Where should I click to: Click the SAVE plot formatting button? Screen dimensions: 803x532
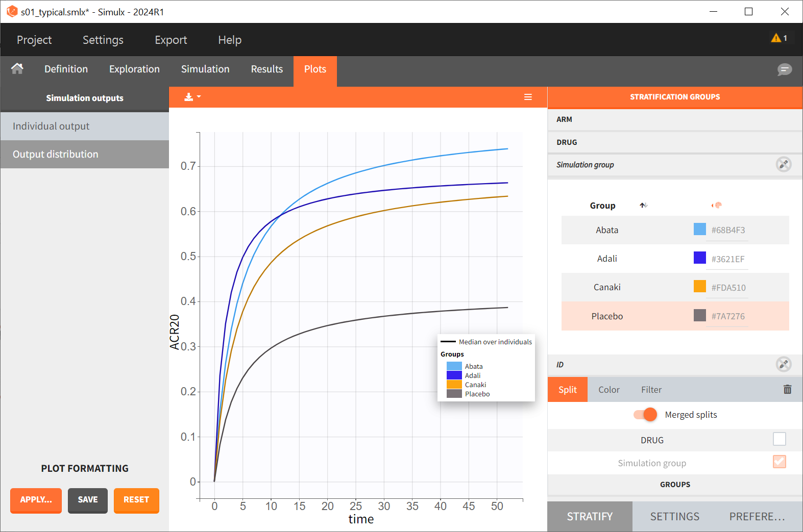[x=87, y=500]
